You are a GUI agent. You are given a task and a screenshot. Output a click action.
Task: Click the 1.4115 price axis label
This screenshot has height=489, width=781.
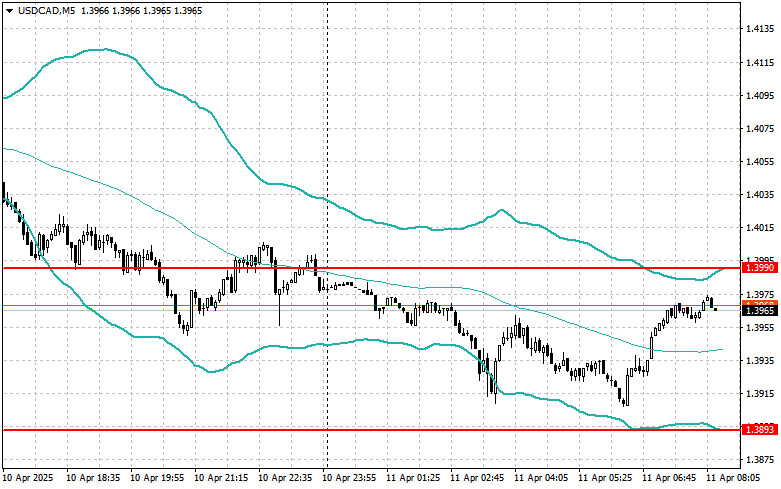click(760, 62)
